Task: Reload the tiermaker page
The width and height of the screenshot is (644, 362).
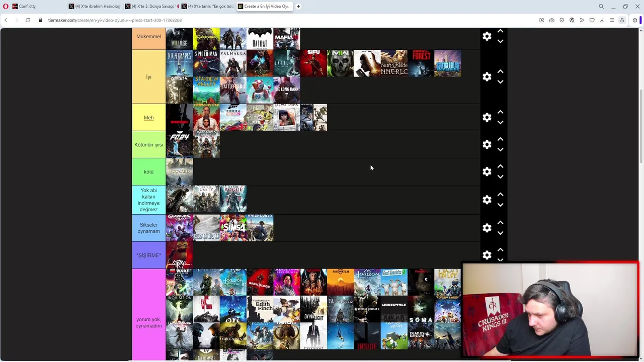Action: pos(28,20)
